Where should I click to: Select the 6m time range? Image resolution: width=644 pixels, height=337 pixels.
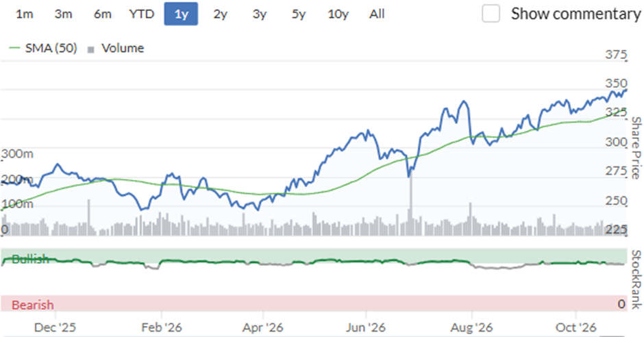click(102, 14)
